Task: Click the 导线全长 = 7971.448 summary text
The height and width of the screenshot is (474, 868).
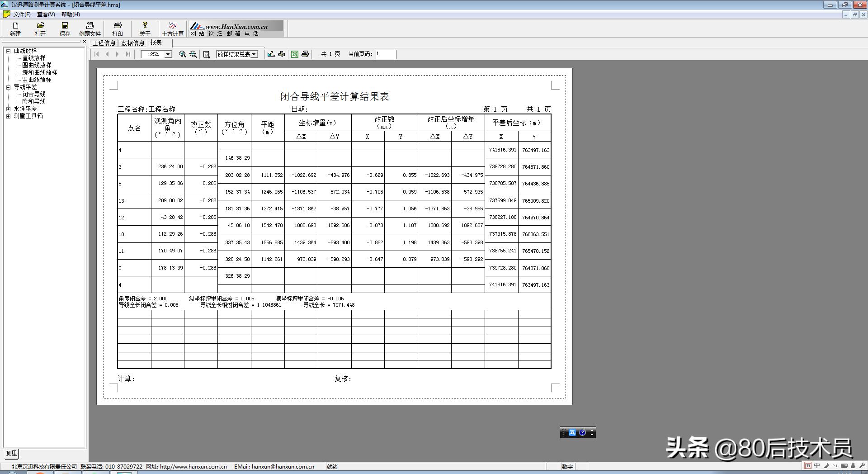Action: pos(329,305)
